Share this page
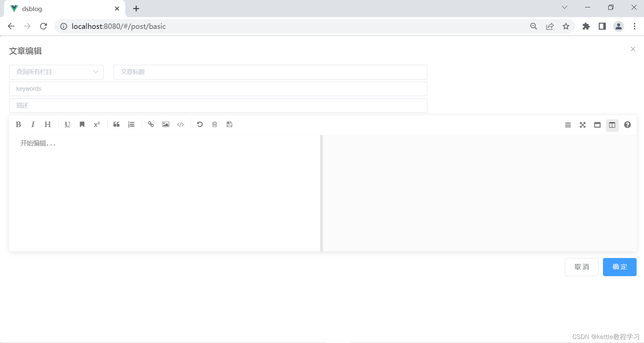The height and width of the screenshot is (343, 644). click(550, 26)
